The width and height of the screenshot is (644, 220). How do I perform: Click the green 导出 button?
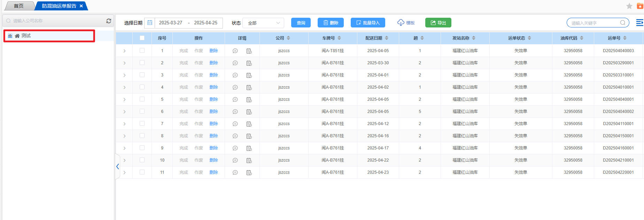(438, 23)
